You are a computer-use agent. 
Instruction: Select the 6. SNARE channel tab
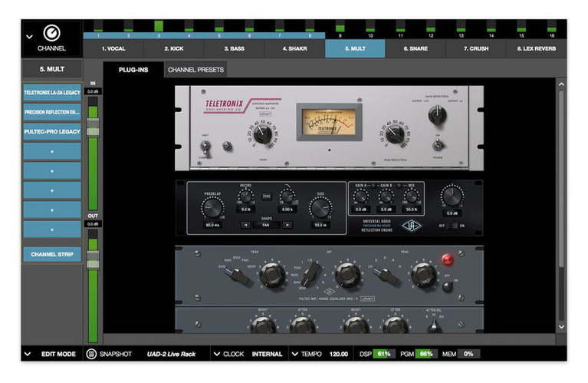click(x=416, y=48)
